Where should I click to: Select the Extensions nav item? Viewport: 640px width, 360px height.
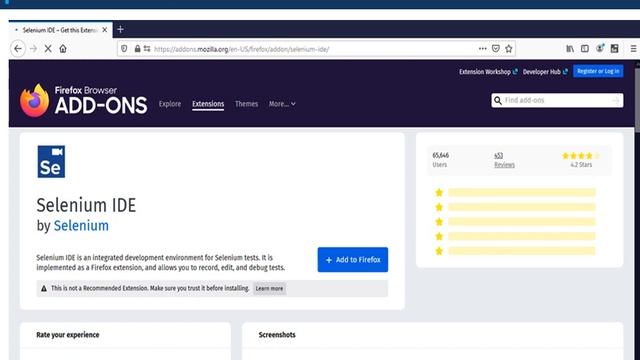(208, 104)
